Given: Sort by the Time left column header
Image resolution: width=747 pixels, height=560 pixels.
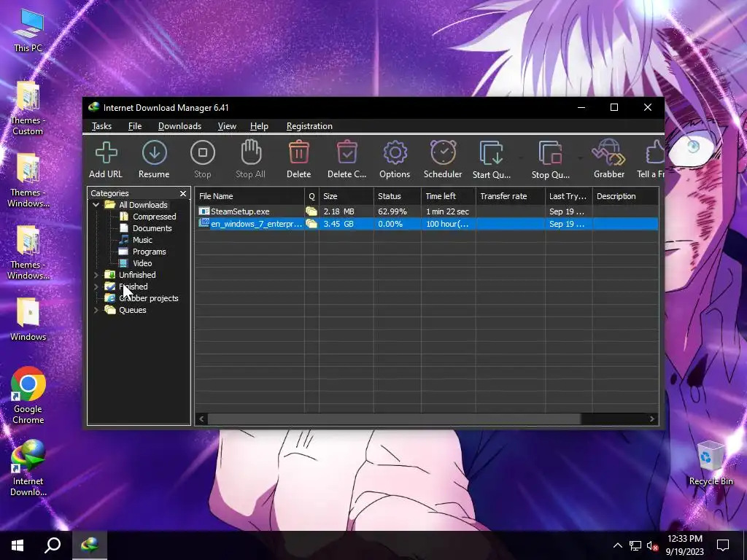Looking at the screenshot, I should point(449,196).
